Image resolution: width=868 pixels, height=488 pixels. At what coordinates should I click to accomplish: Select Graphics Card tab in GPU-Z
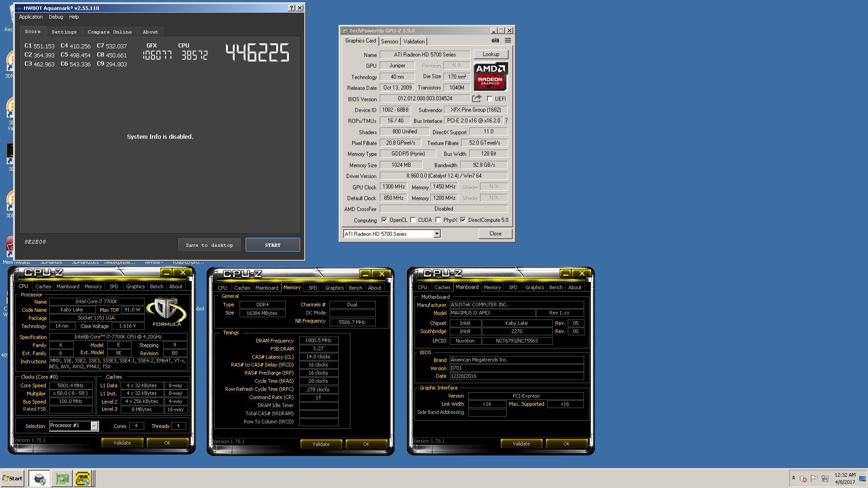tap(360, 41)
